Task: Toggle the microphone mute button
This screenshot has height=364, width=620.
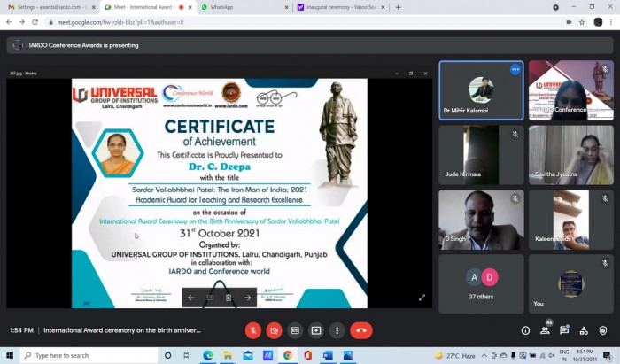Action: tap(253, 330)
